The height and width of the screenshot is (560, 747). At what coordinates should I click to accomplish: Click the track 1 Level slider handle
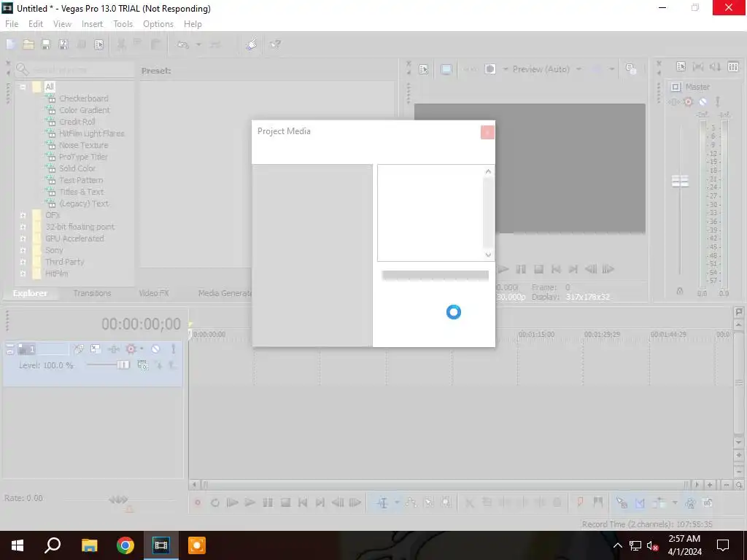click(x=123, y=365)
